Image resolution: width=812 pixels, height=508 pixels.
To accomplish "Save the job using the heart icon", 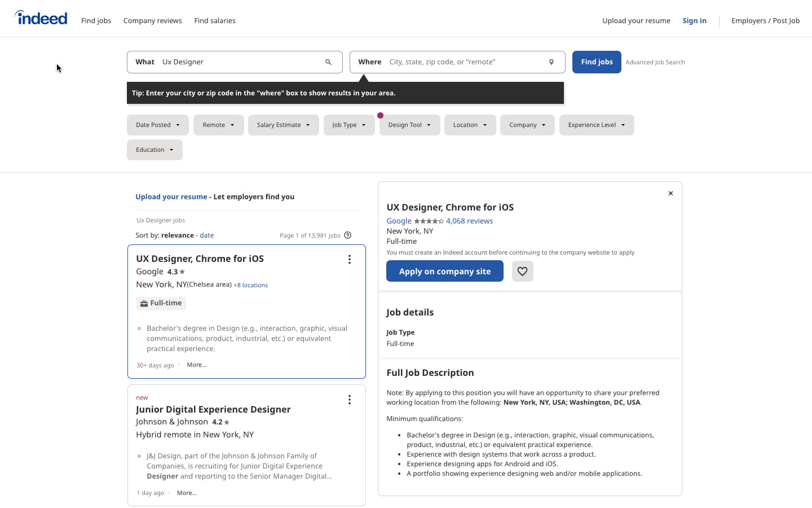I will pos(522,271).
